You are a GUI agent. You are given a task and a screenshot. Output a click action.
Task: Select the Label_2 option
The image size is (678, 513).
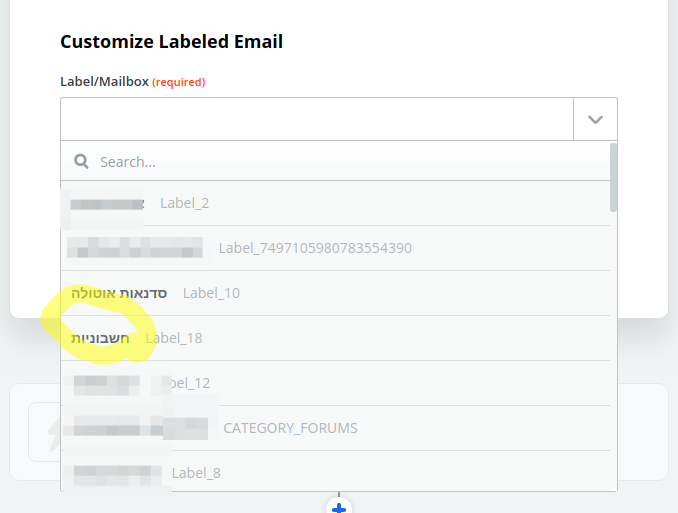[x=336, y=203]
